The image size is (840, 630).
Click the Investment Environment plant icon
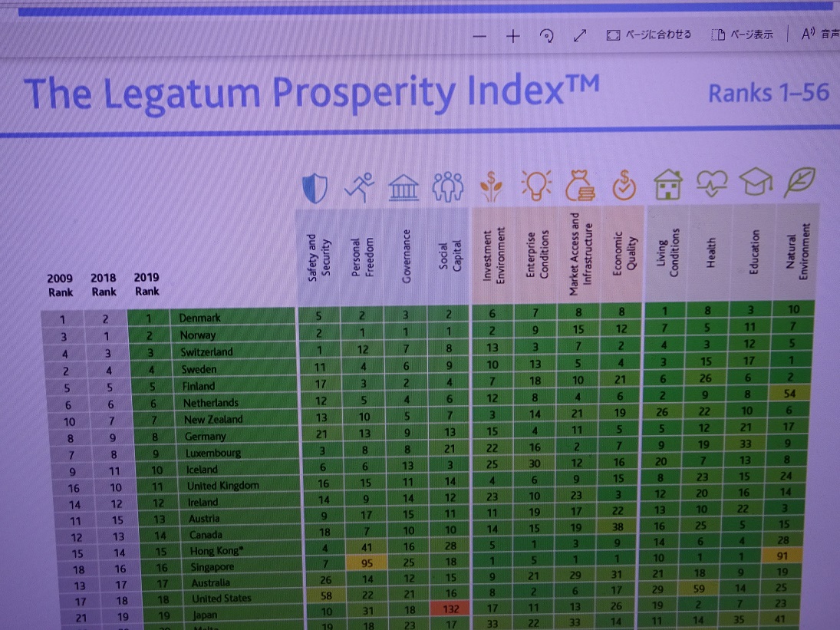pyautogui.click(x=491, y=186)
